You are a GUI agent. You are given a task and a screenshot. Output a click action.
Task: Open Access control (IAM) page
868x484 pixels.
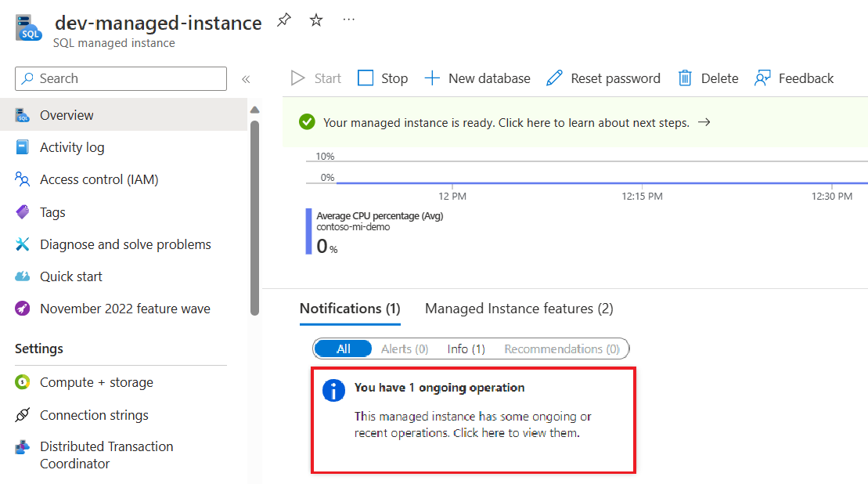point(99,179)
